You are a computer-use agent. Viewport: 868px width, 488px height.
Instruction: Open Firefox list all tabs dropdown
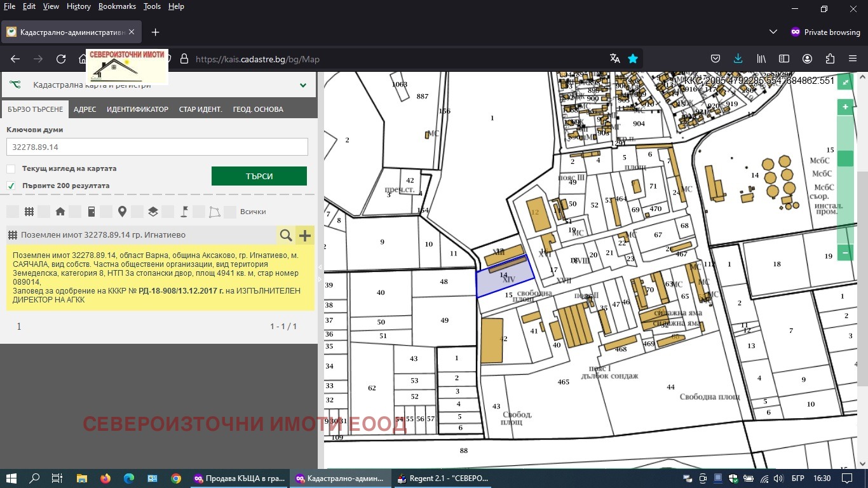773,32
